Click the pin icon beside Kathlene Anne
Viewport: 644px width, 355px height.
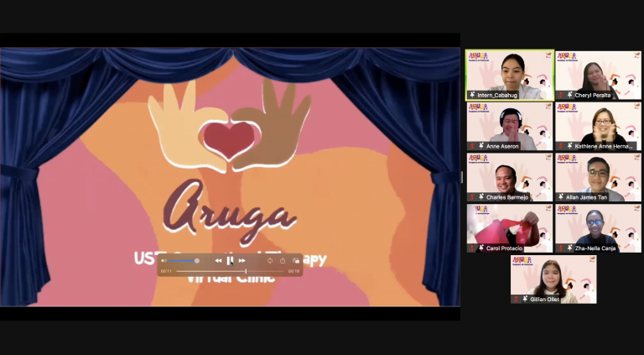click(x=569, y=146)
